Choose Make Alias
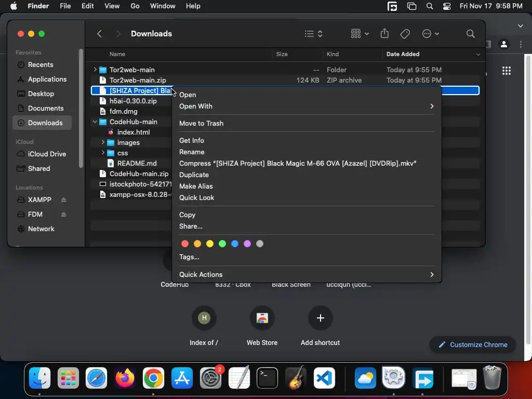The width and height of the screenshot is (532, 399). pos(307,187)
